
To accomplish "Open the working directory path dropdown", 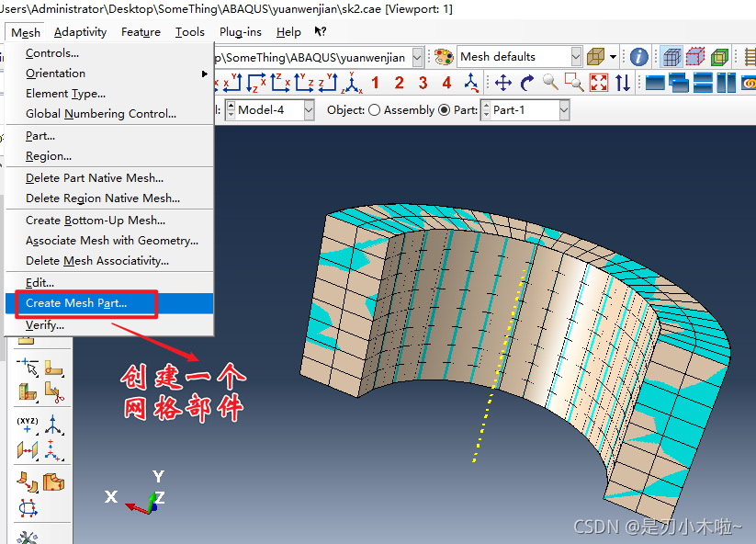I will [x=418, y=57].
